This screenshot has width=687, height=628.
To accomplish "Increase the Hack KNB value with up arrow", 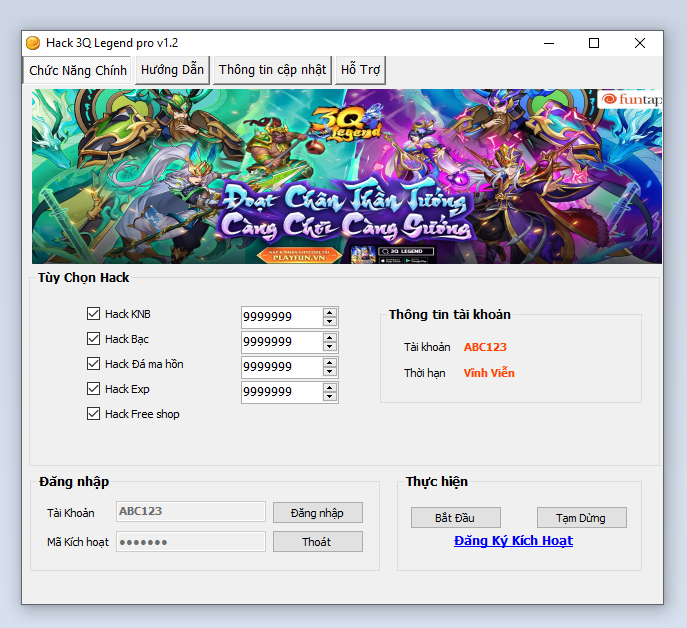I will pyautogui.click(x=330, y=312).
